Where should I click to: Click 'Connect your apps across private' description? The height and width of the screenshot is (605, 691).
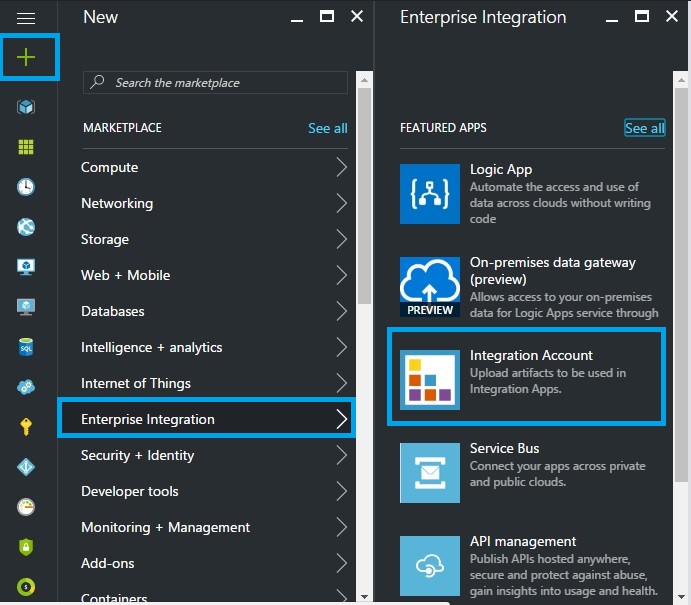pos(557,466)
